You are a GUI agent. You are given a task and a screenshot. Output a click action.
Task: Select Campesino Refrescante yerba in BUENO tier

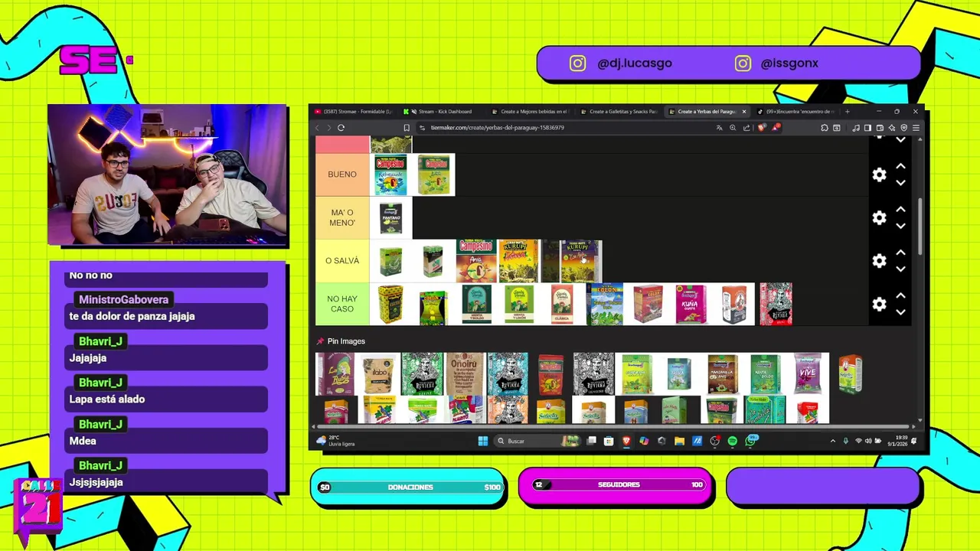click(391, 174)
